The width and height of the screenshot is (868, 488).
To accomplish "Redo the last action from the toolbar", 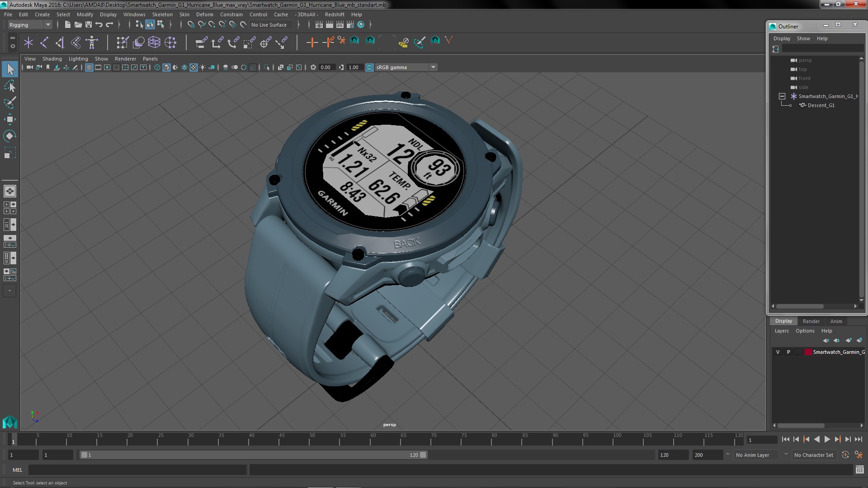I will point(109,25).
